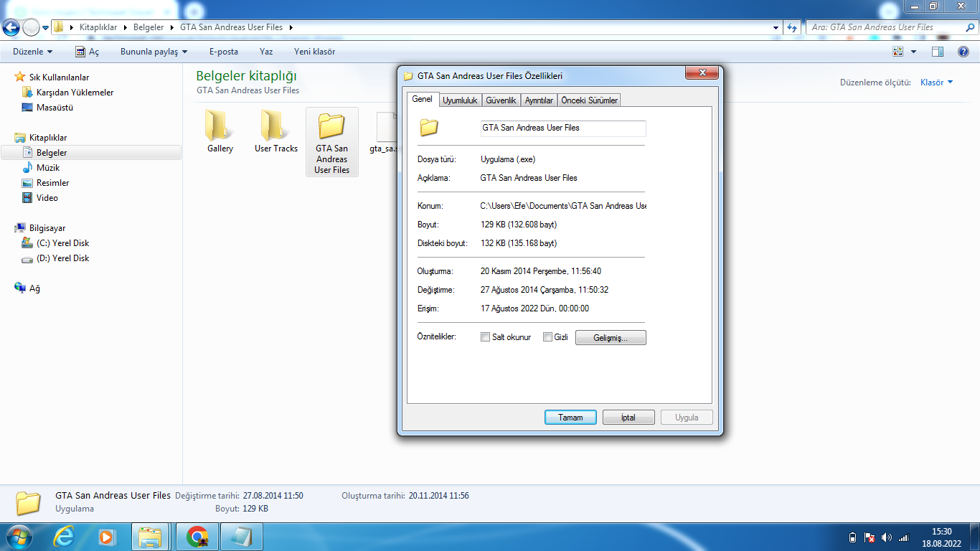Image resolution: width=980 pixels, height=551 pixels.
Task: Click the Gelişmiş... button
Action: [611, 337]
